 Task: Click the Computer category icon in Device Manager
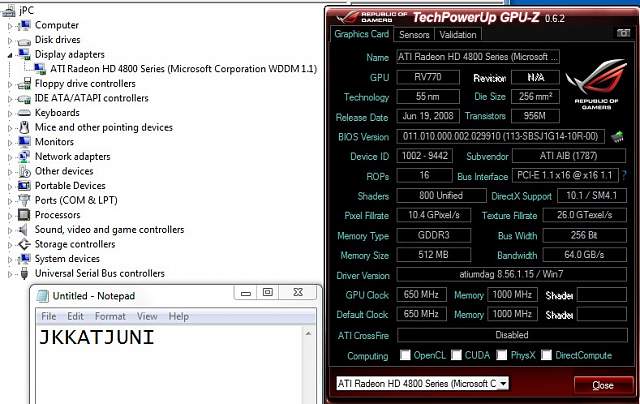pos(24,25)
